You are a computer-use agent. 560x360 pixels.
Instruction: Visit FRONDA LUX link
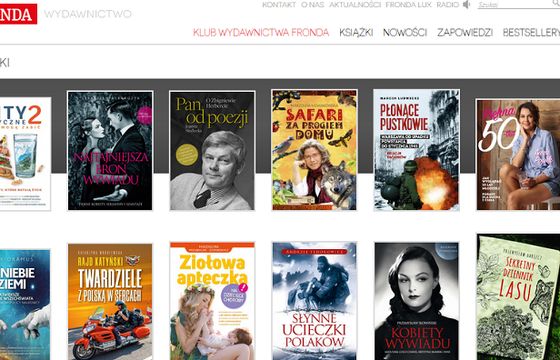pos(409,5)
